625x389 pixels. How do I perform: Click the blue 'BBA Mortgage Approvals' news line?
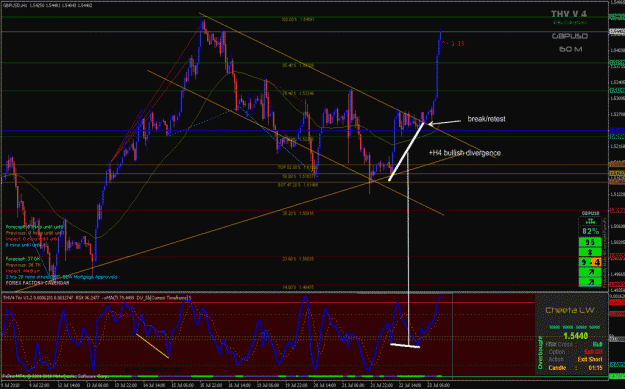click(x=61, y=277)
